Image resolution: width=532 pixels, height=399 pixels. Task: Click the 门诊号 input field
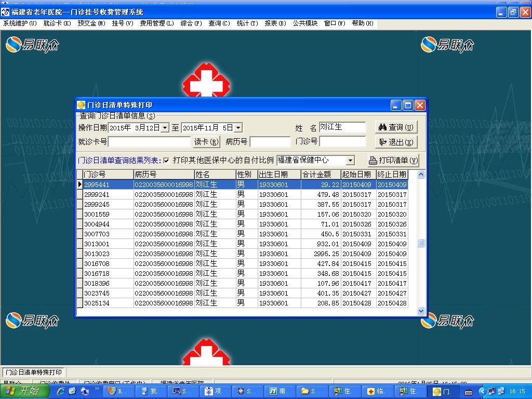(342, 141)
